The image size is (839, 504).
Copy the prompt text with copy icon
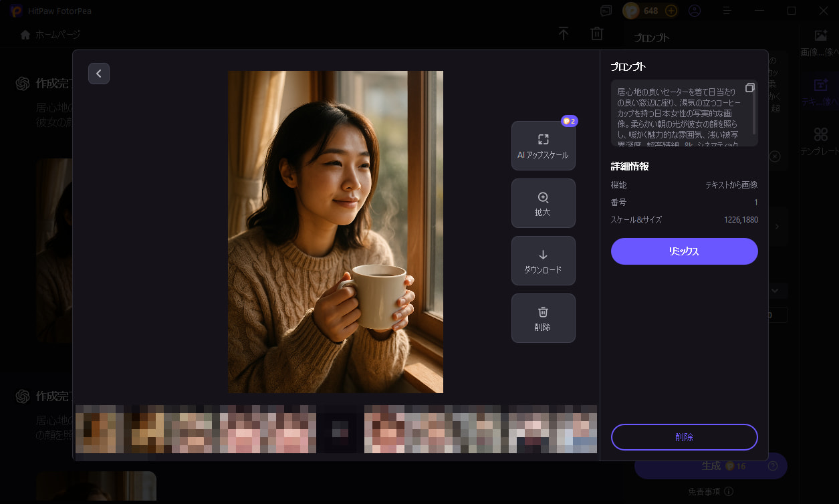point(749,88)
